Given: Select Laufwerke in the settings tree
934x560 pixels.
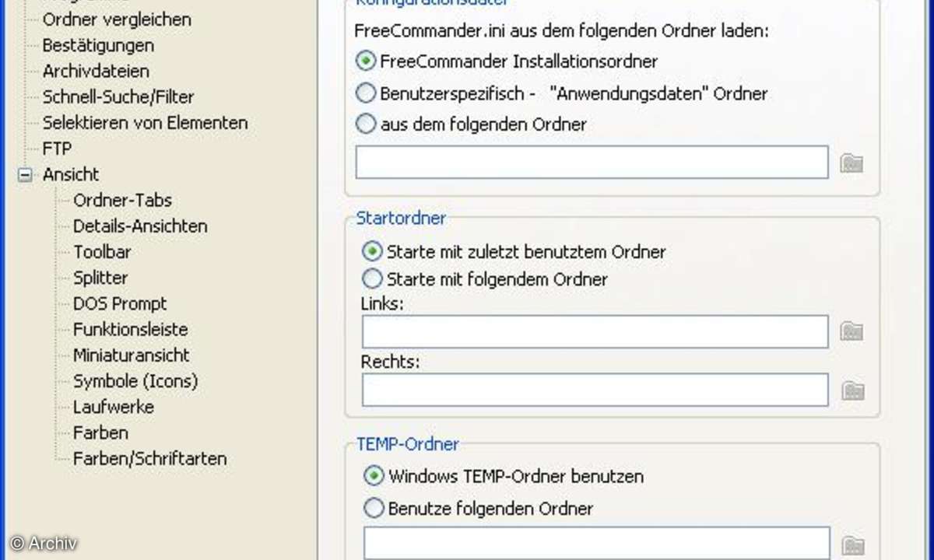Looking at the screenshot, I should coord(114,406).
